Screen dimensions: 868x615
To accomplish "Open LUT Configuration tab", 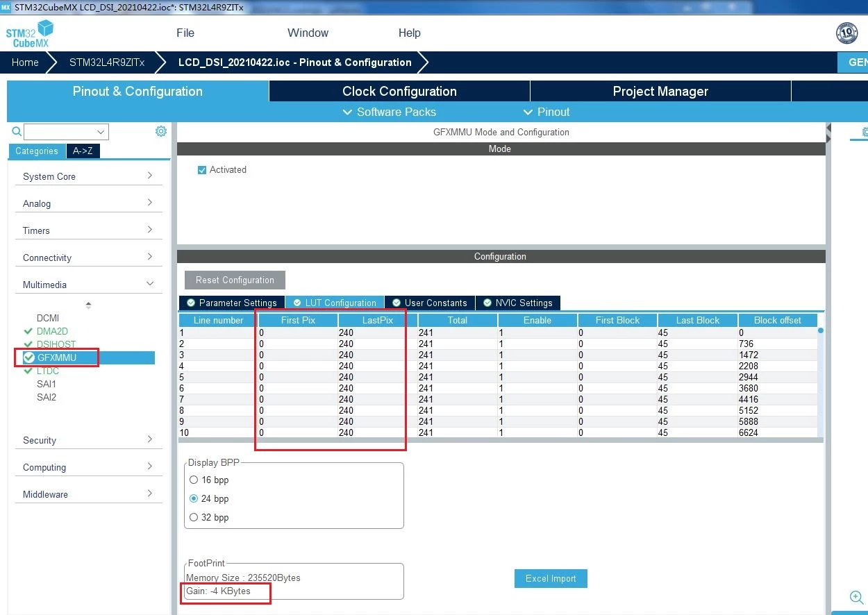I will click(334, 303).
